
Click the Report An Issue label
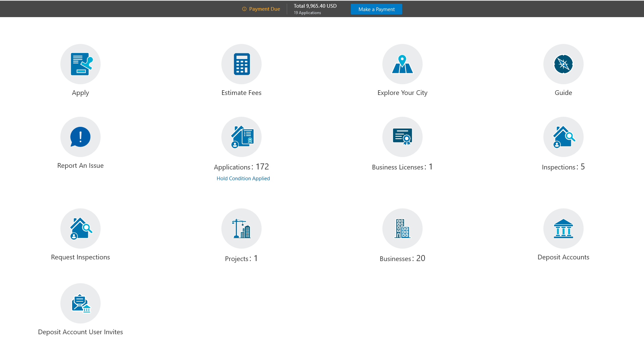click(80, 165)
